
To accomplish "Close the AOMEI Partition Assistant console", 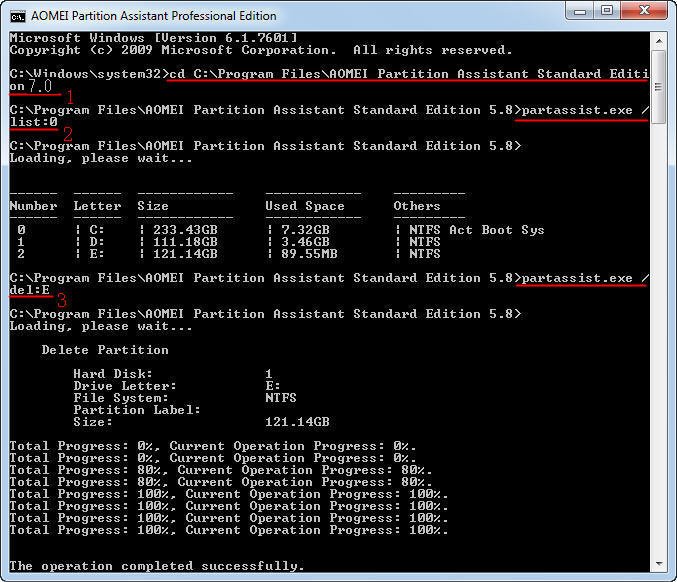I will tap(645, 11).
